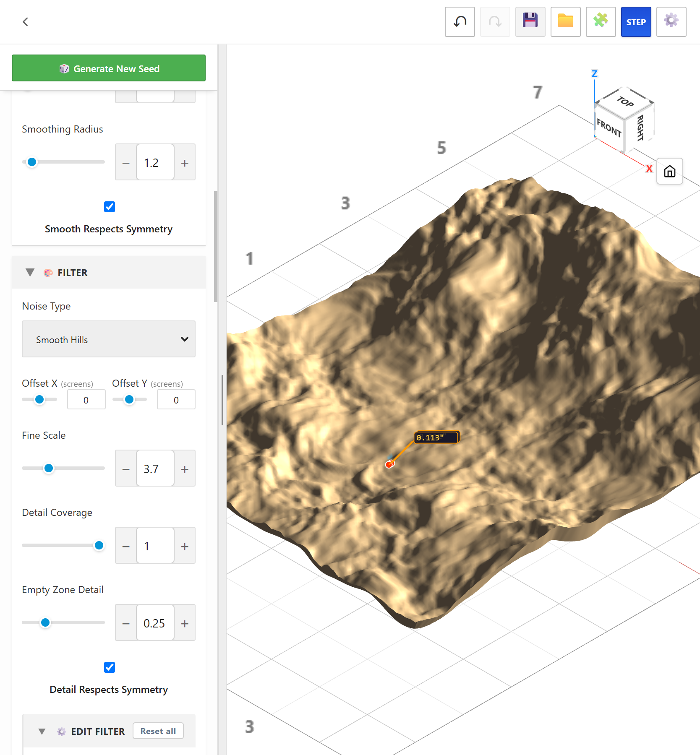This screenshot has width=700, height=755.
Task: Click the Reset all button
Action: 158,731
